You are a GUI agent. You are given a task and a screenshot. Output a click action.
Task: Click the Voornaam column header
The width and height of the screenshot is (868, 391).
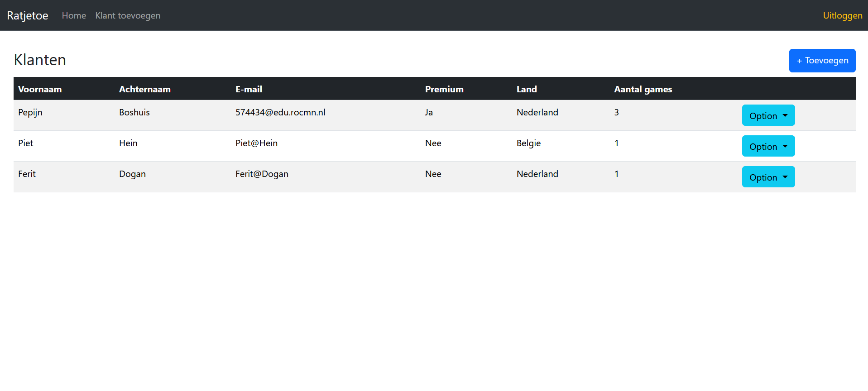(40, 89)
